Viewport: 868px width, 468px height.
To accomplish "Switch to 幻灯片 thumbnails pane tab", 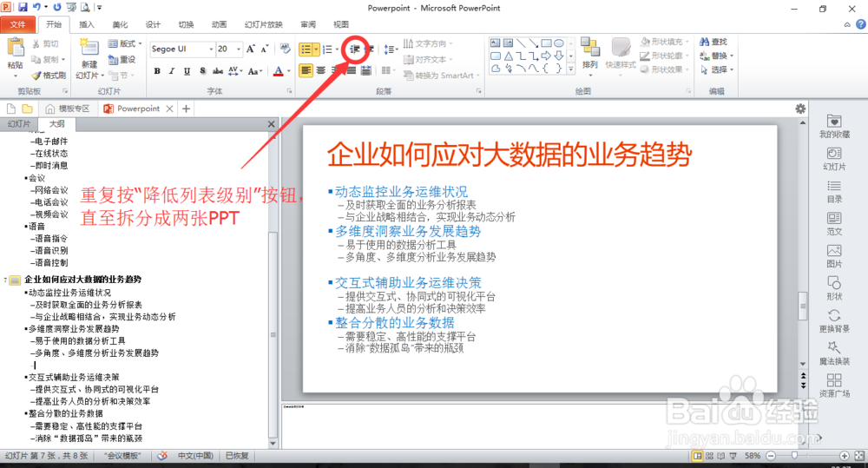I will click(19, 124).
